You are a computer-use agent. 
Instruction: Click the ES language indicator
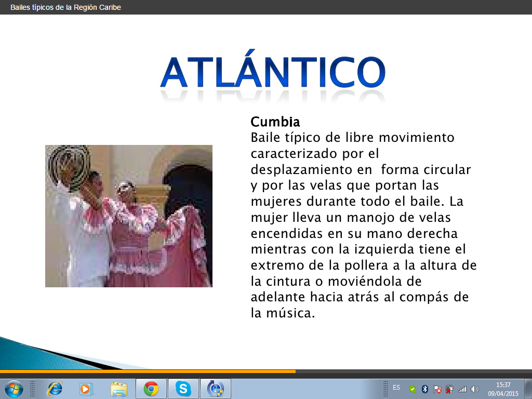[x=396, y=388]
